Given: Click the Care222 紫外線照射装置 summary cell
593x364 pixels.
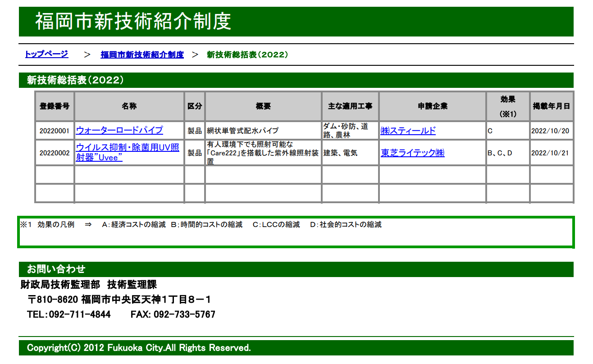Looking at the screenshot, I should pyautogui.click(x=263, y=153).
